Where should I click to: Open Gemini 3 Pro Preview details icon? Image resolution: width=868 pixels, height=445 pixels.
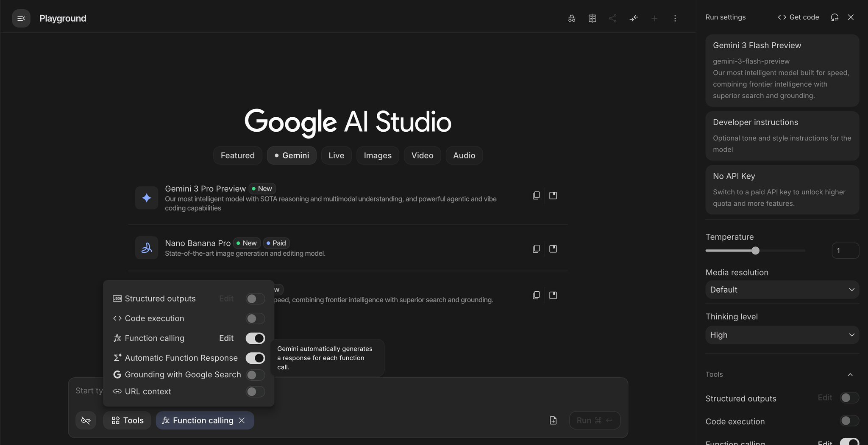pos(553,195)
